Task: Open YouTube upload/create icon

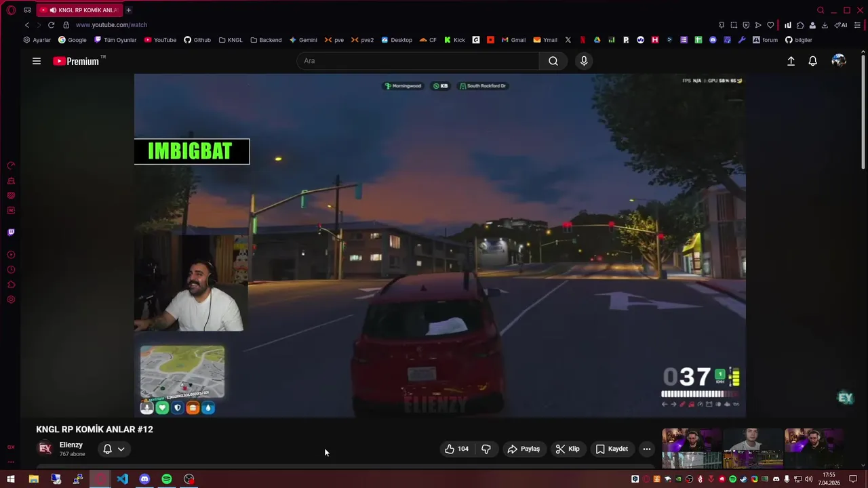Action: (791, 61)
